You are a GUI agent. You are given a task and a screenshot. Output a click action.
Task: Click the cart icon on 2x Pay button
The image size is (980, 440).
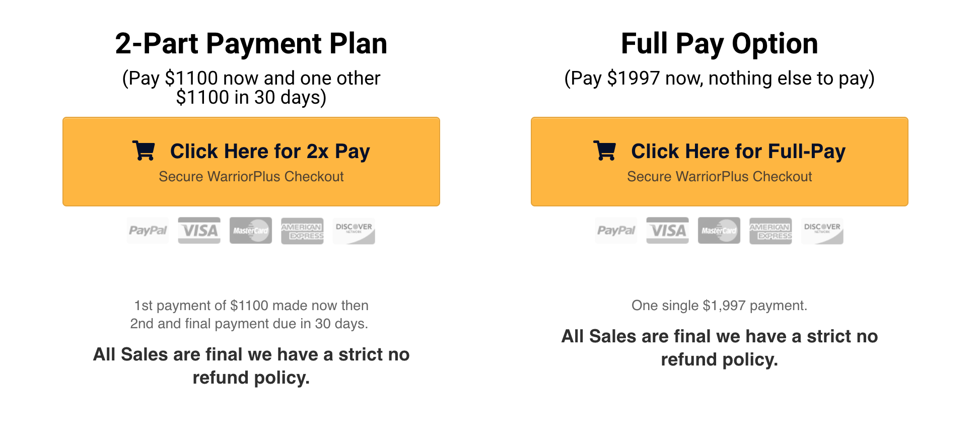point(144,151)
